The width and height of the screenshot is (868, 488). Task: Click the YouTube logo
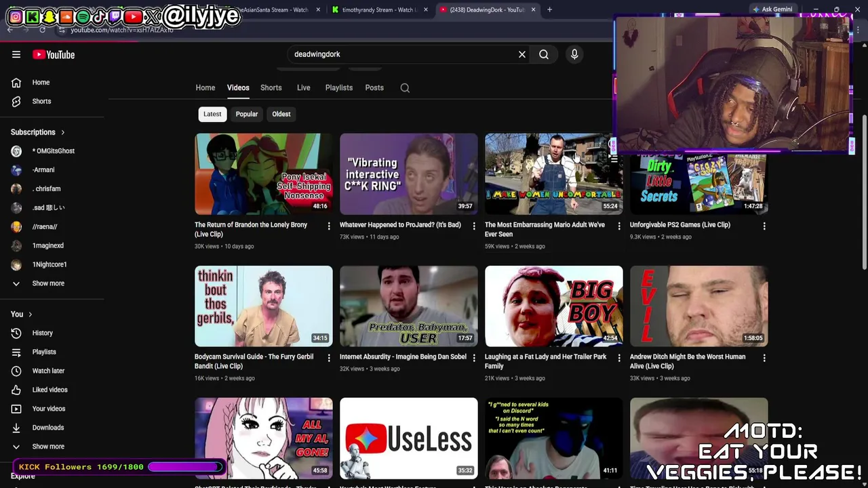[x=54, y=54]
